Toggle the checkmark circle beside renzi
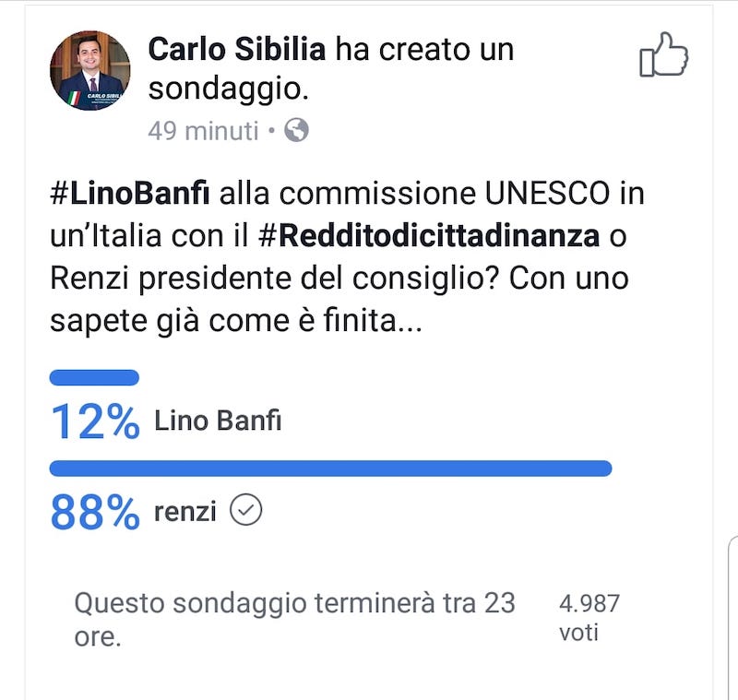Screen dimensions: 738x700 point(245,509)
